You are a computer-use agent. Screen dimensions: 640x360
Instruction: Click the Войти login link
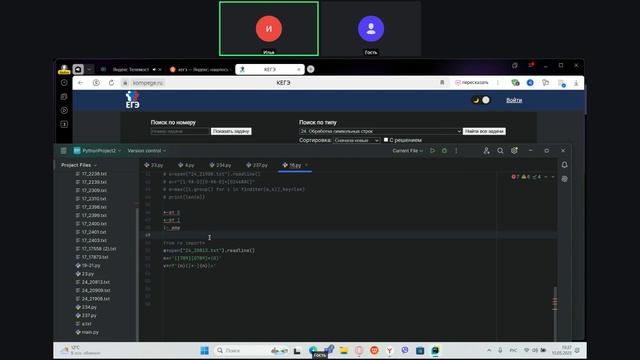pos(514,100)
